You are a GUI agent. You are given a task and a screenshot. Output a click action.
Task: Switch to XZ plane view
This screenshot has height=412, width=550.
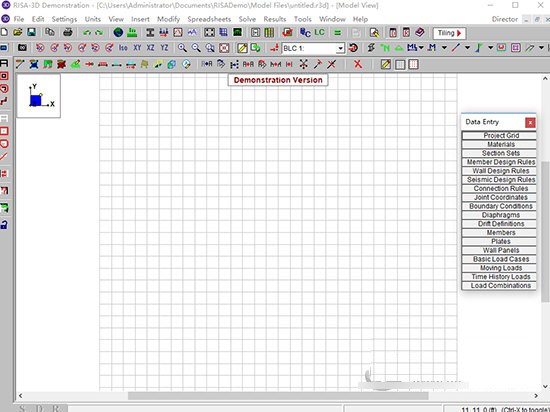pos(150,47)
